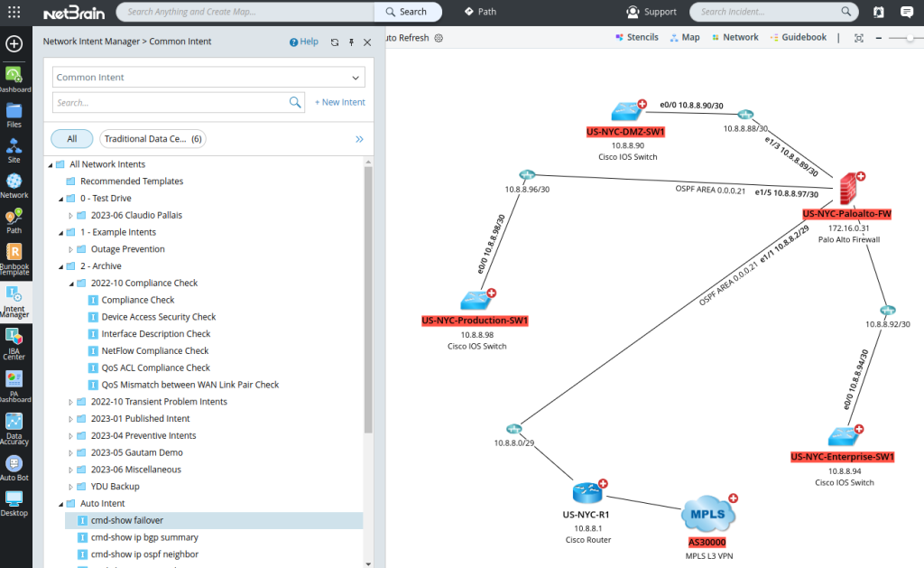The width and height of the screenshot is (924, 568).
Task: Open the apps grid menu icon
Action: coord(14,12)
